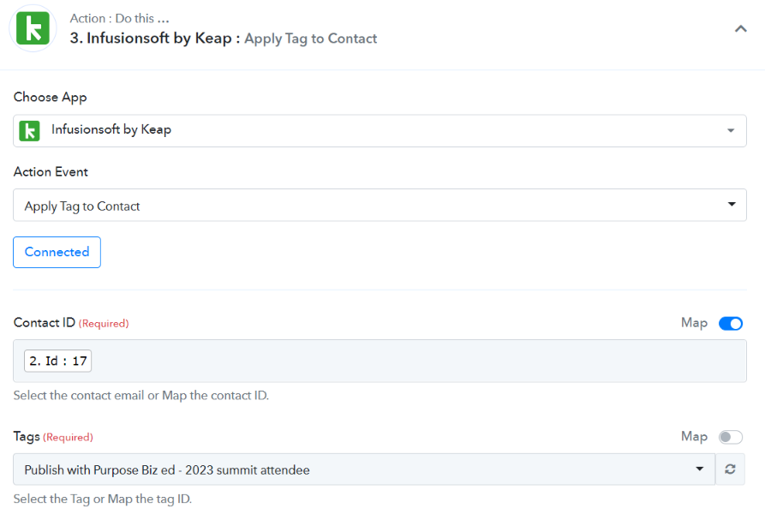Click the 'Action : Do this ...' label
Image resolution: width=765 pixels, height=532 pixels.
(120, 19)
